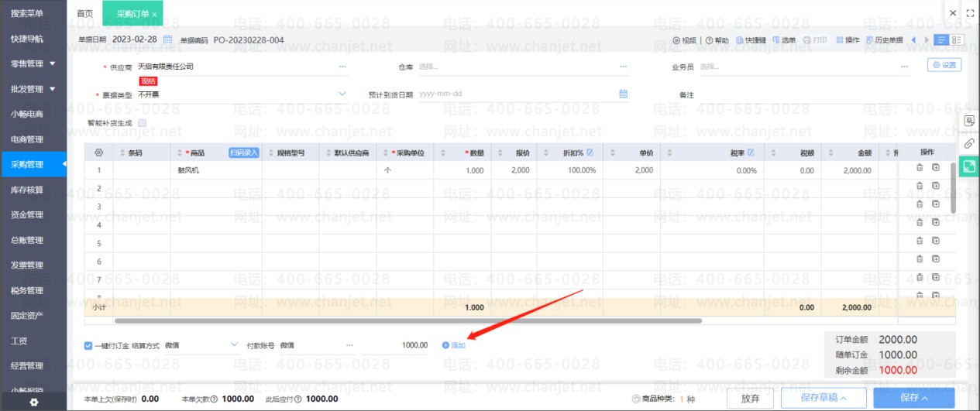This screenshot has height=411, width=980.
Task: Open 结算方式 dropdown
Action: [x=235, y=344]
